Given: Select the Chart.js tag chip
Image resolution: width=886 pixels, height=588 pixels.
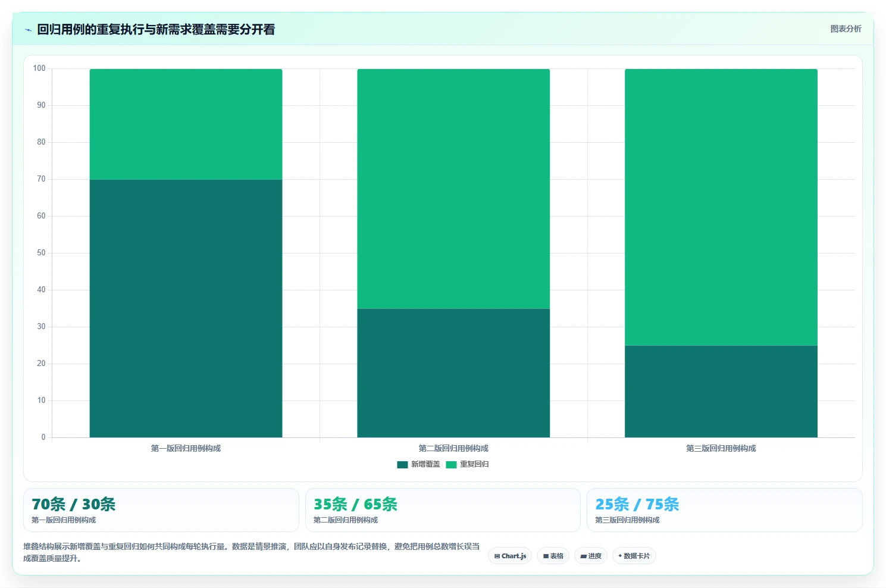Looking at the screenshot, I should (510, 556).
